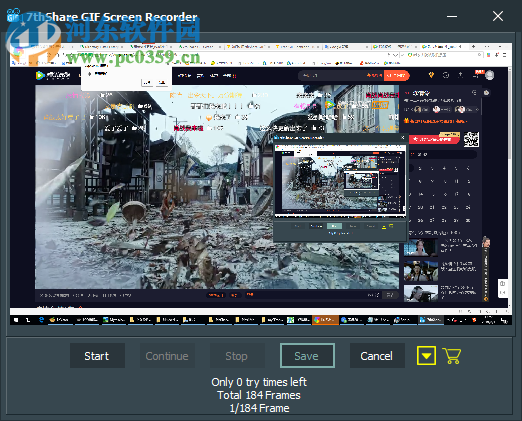522x421 pixels.
Task: Click the "1/184 Frame" counter text
Action: (259, 408)
